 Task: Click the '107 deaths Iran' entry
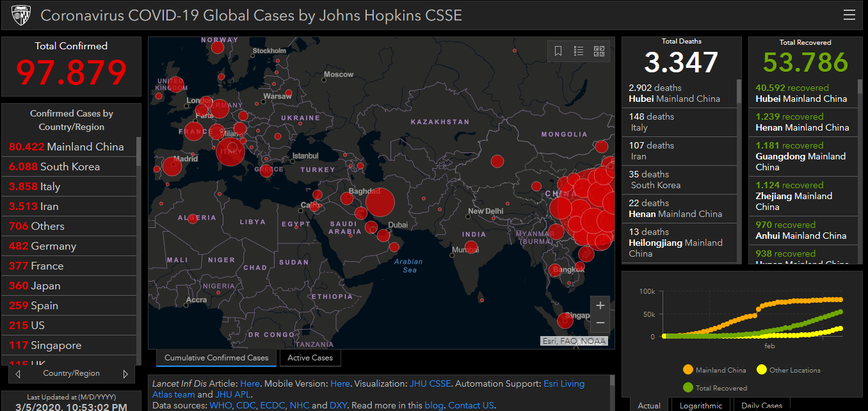pos(679,151)
